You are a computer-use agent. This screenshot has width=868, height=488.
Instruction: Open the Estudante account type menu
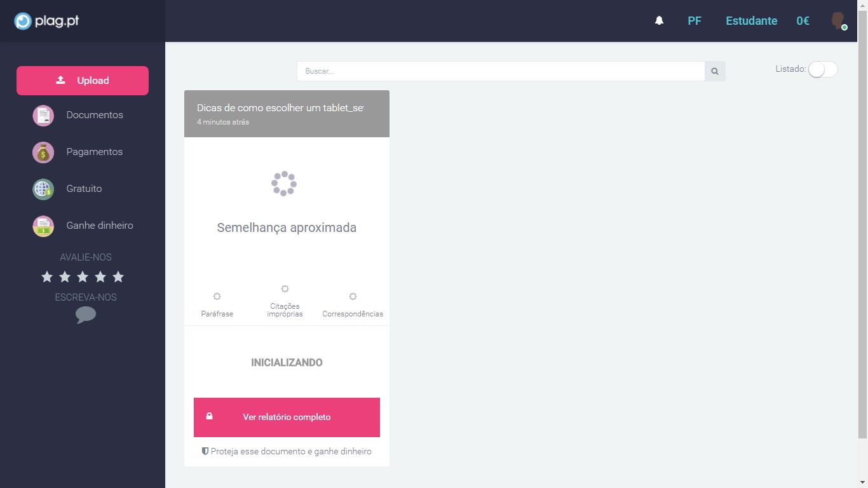pyautogui.click(x=751, y=21)
